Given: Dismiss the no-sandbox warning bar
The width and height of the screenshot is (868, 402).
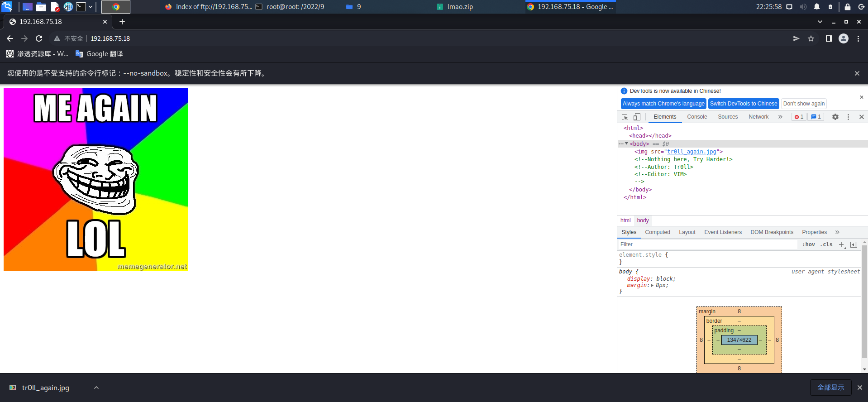Looking at the screenshot, I should 857,73.
